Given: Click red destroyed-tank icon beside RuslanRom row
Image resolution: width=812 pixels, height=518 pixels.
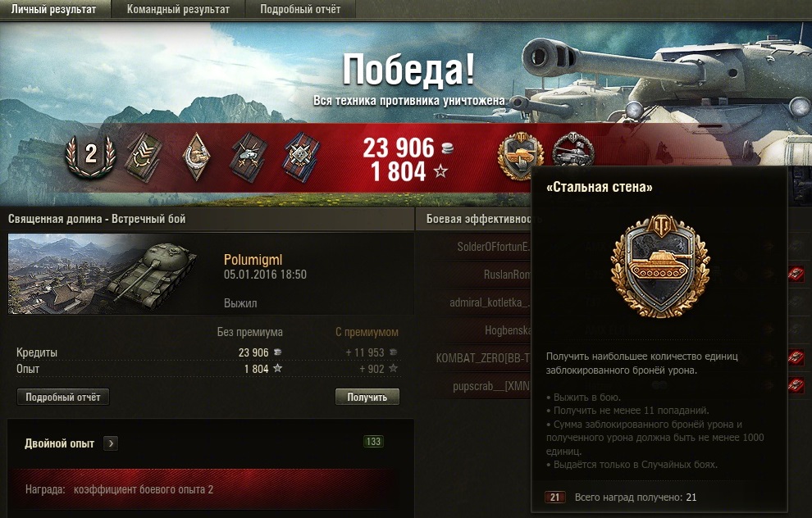Looking at the screenshot, I should (796, 274).
